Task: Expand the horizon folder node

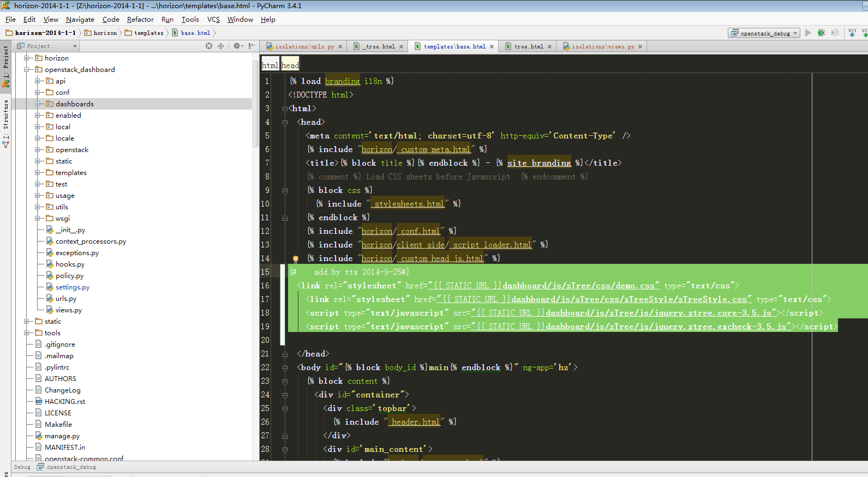Action: [x=27, y=58]
